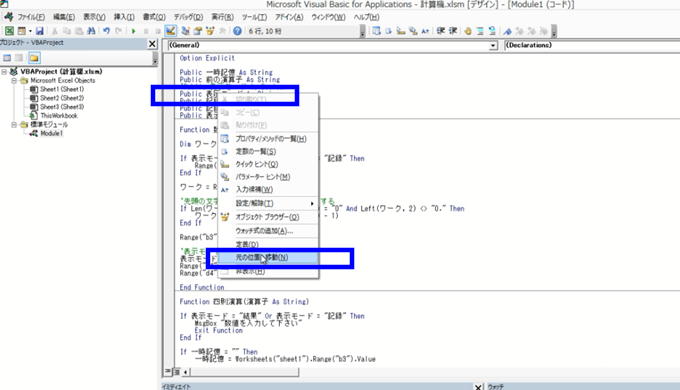
Task: Toggle Folders view in the Project panel
Action: point(34,58)
